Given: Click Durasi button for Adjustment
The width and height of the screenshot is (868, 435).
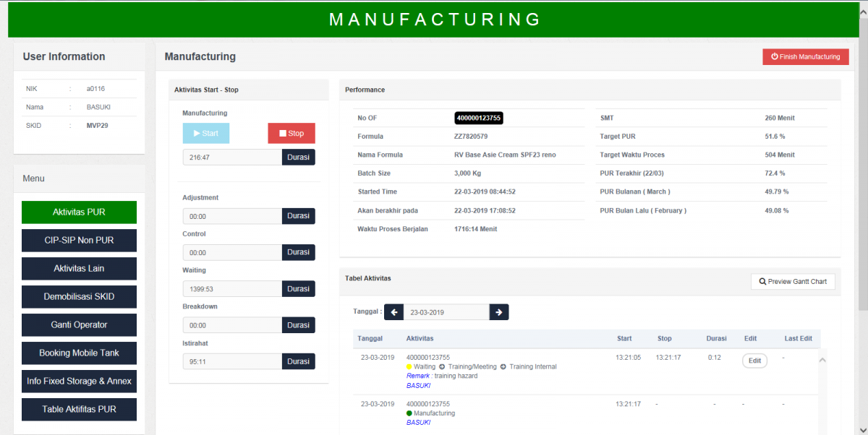Looking at the screenshot, I should (x=299, y=216).
